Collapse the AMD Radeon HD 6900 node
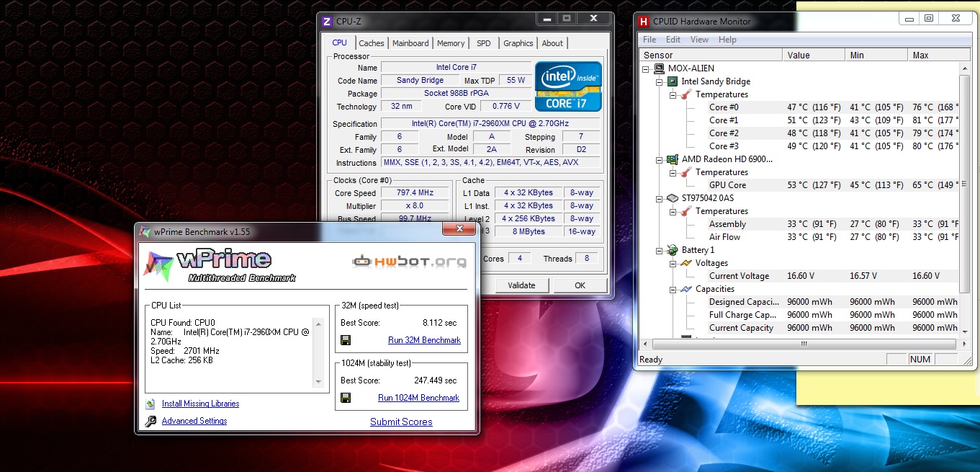Viewport: 980px width, 472px height. [x=659, y=159]
